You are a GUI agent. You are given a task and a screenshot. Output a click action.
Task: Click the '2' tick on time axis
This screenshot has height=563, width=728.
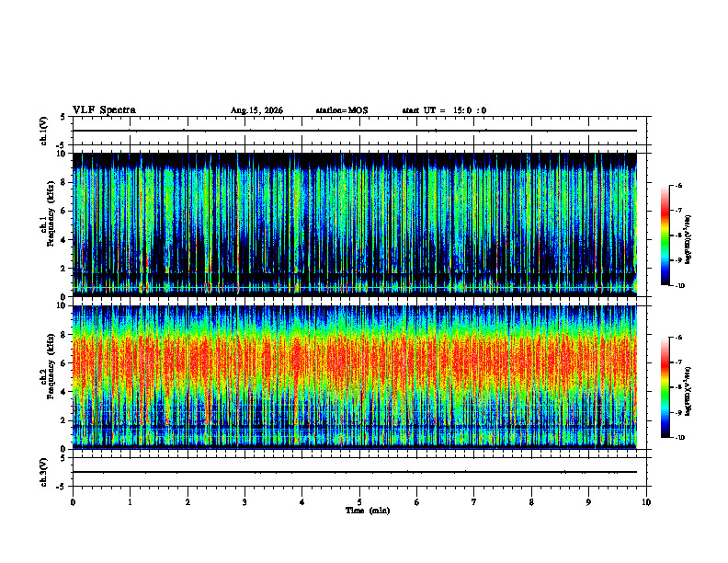point(188,502)
